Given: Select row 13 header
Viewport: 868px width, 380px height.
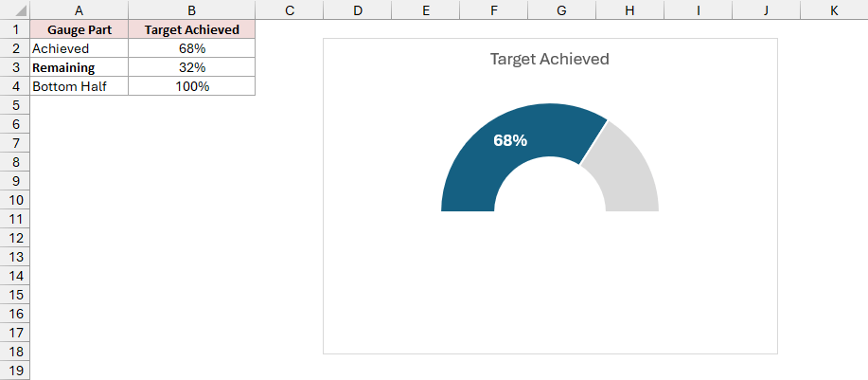Looking at the screenshot, I should click(x=15, y=257).
